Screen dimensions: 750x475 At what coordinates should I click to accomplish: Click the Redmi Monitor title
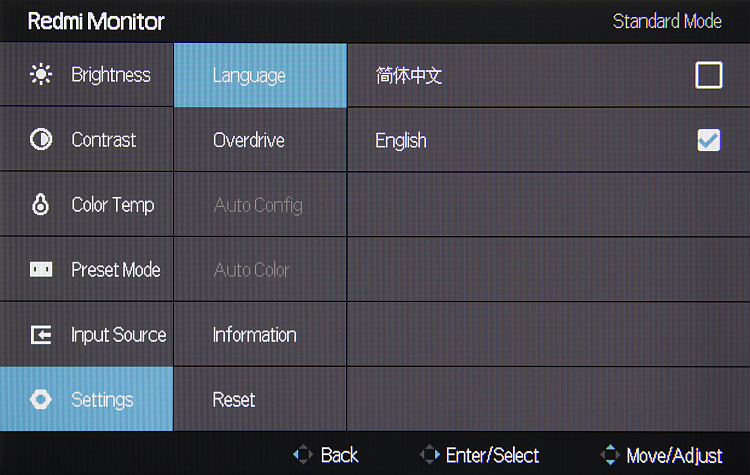pyautogui.click(x=96, y=21)
